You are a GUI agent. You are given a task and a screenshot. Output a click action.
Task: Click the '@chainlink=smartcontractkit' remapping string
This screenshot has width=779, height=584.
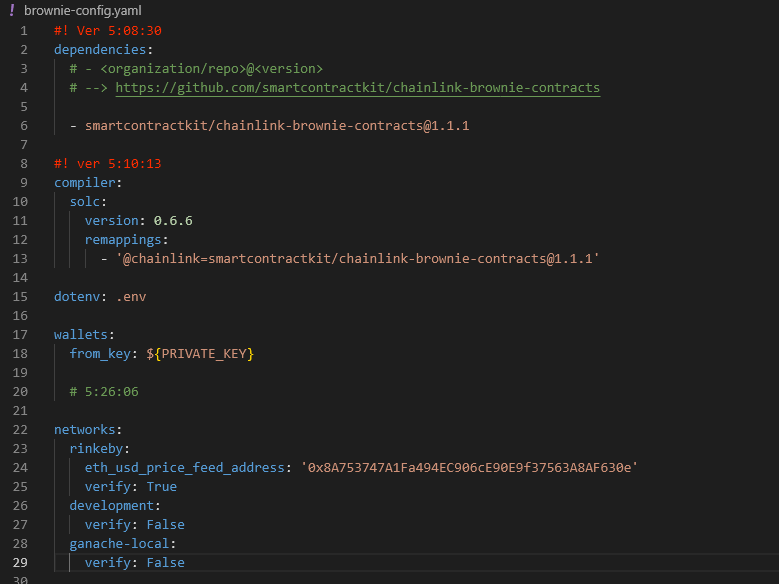pyautogui.click(x=358, y=258)
